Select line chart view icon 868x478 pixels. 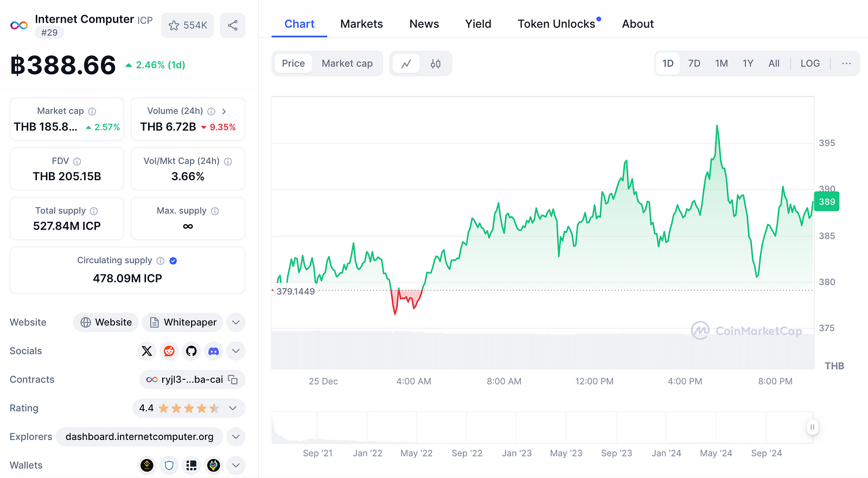coord(406,64)
